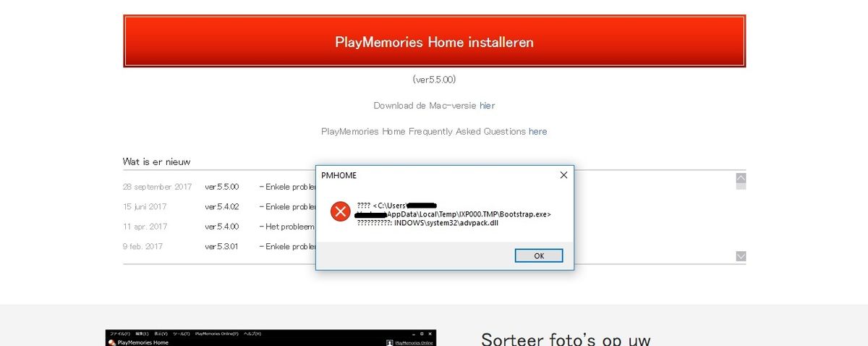Close the PMHOME error dialog
Image resolution: width=868 pixels, height=346 pixels.
pyautogui.click(x=563, y=175)
